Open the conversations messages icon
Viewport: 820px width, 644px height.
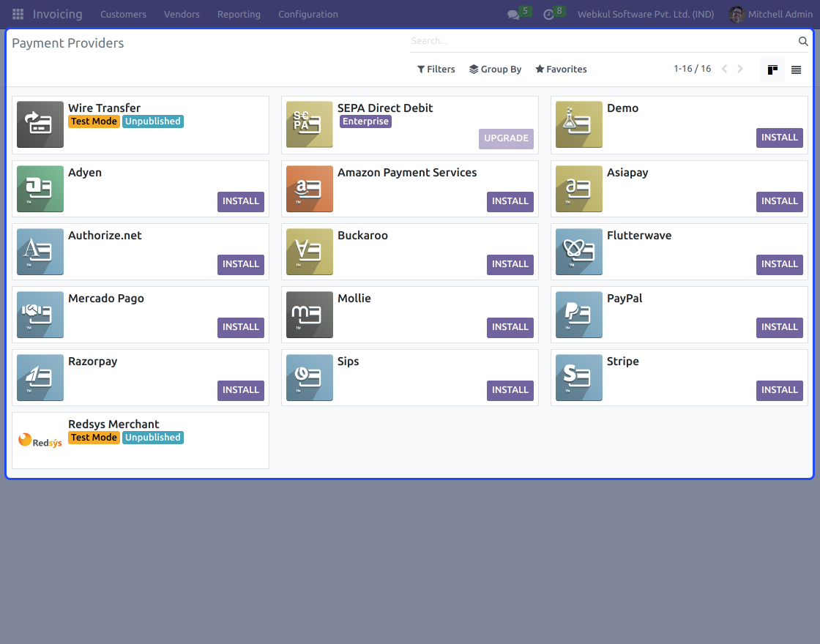[513, 15]
